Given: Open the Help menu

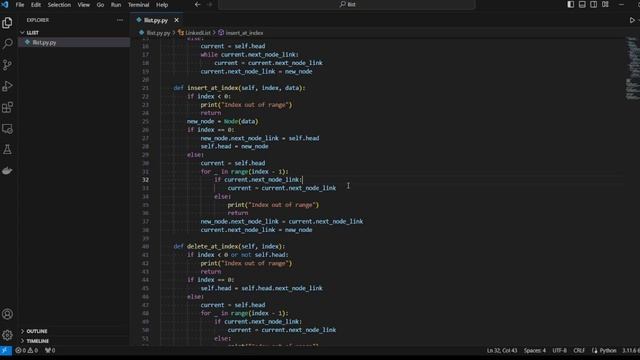Looking at the screenshot, I should [162, 5].
